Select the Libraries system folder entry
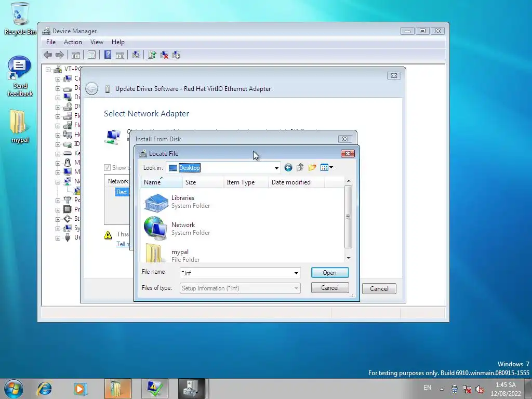532x399 pixels. tap(177, 202)
